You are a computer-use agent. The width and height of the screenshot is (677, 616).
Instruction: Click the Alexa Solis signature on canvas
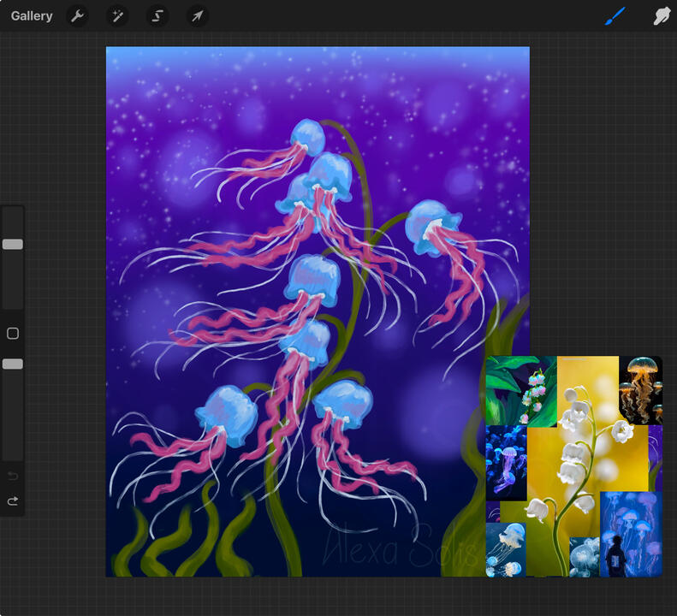coord(398,546)
